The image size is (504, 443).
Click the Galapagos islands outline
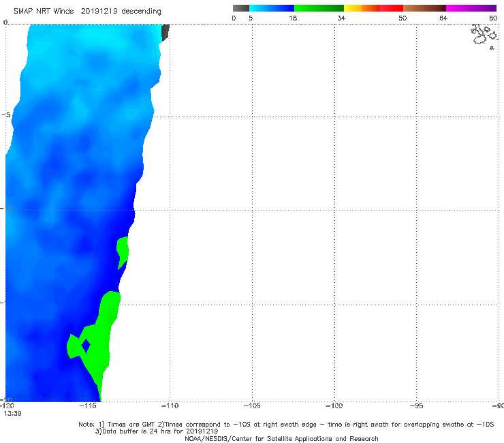(x=484, y=36)
